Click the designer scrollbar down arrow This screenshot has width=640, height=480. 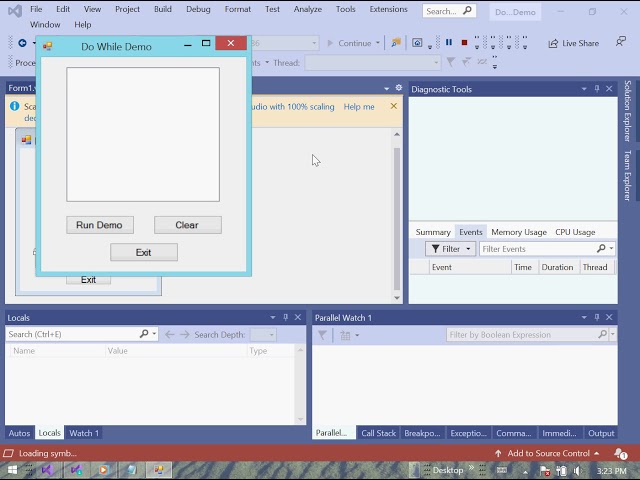click(x=397, y=298)
